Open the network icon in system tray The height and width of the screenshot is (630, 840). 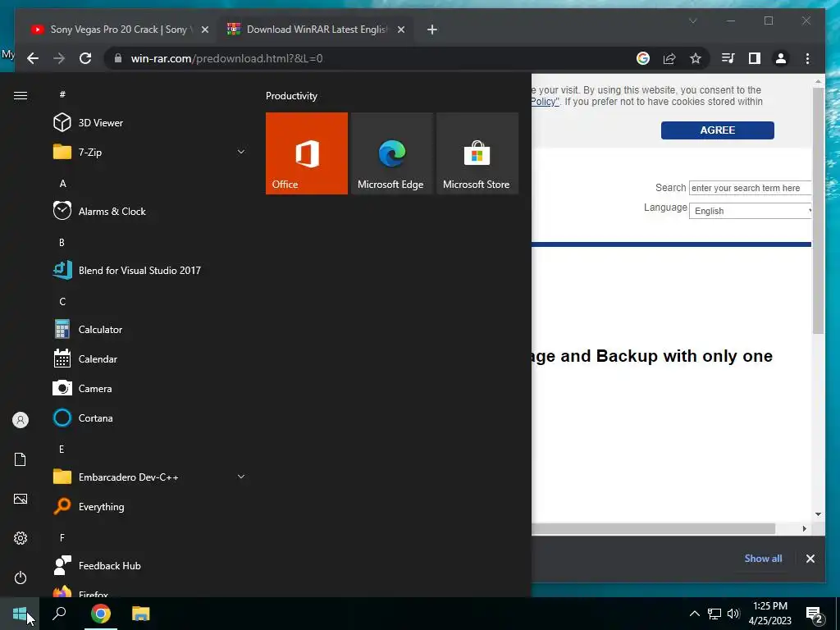714,614
